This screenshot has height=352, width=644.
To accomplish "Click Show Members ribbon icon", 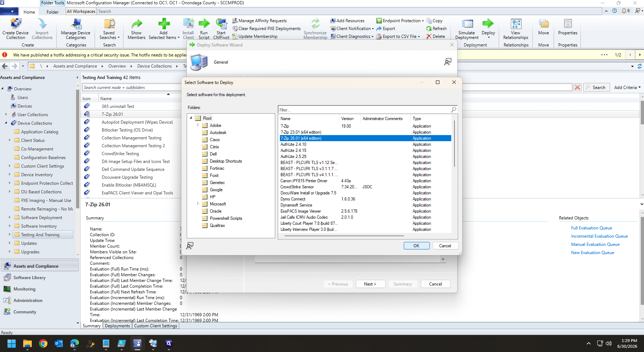I will click(x=136, y=29).
